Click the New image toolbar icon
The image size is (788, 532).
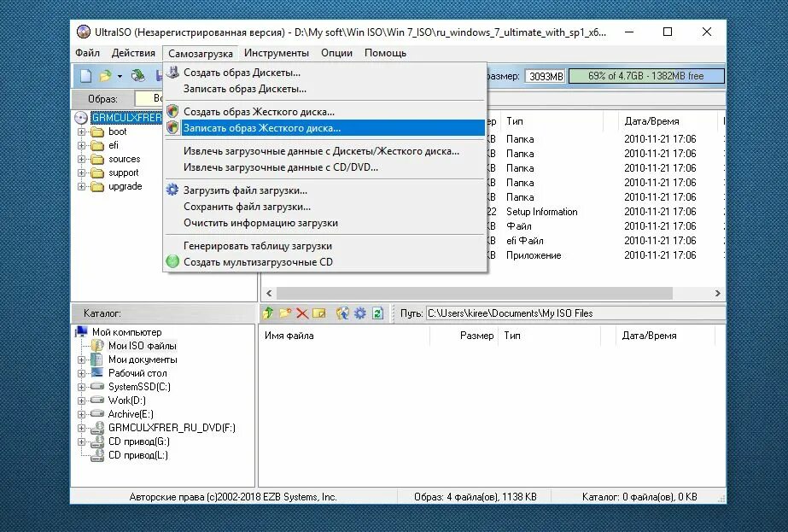pos(86,76)
